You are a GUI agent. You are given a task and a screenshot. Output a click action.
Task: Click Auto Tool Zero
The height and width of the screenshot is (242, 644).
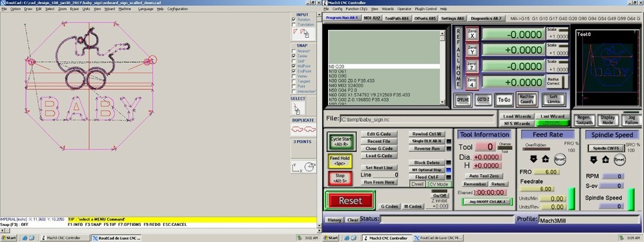[x=483, y=175]
